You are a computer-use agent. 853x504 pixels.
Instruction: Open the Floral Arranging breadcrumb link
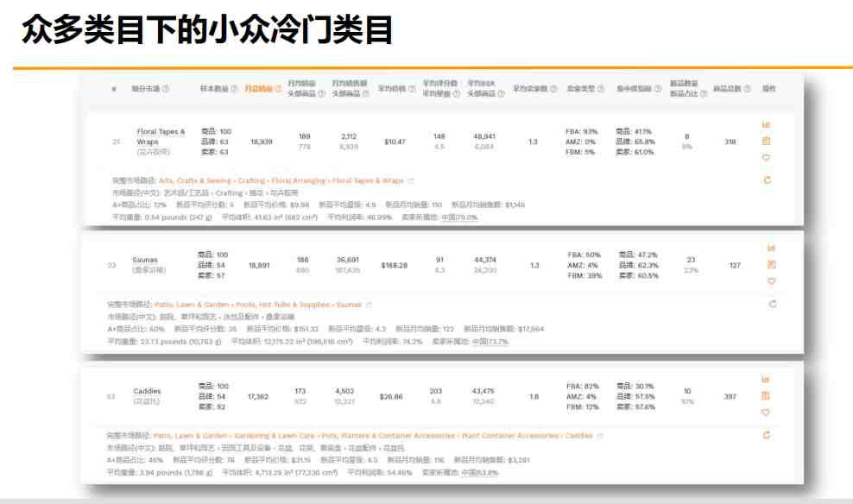pos(299,180)
